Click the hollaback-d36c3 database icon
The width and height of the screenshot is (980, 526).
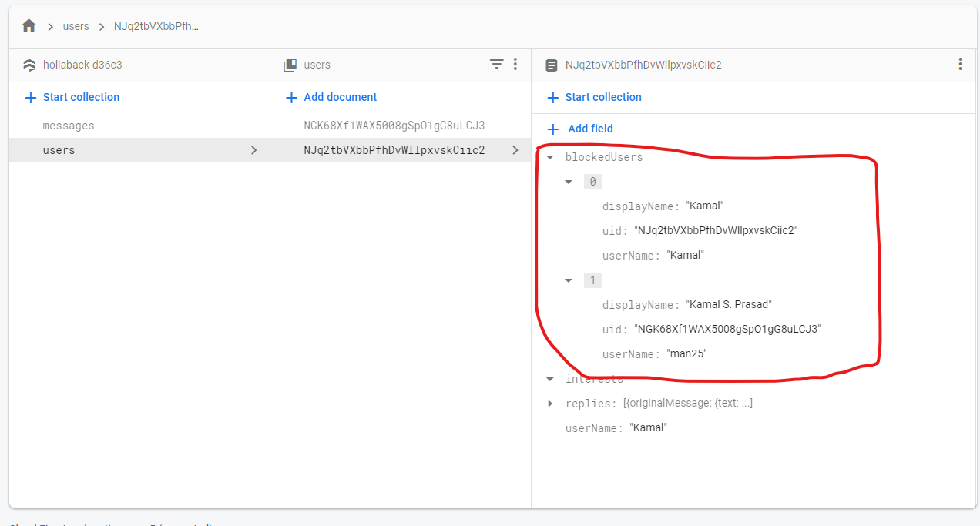pyautogui.click(x=29, y=65)
